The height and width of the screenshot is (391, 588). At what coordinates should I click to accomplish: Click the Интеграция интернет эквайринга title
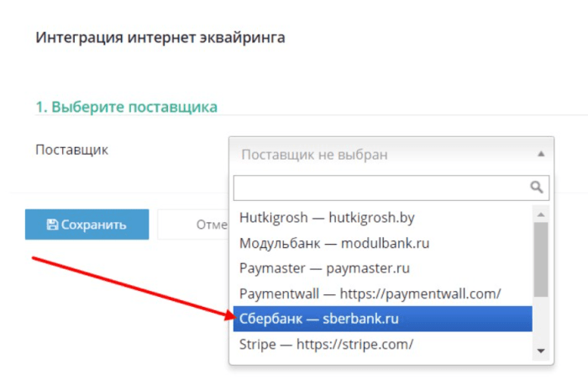point(160,38)
